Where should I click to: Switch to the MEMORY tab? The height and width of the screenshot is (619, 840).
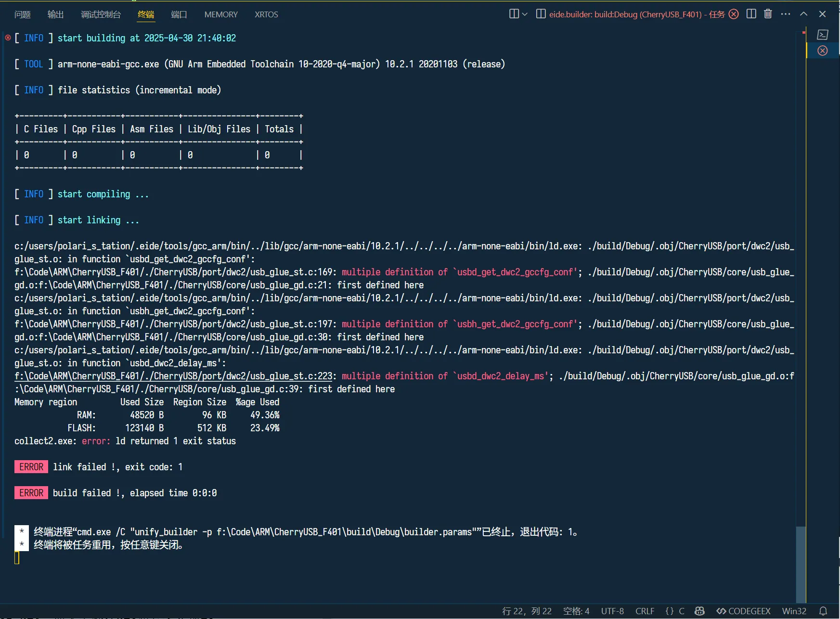(x=221, y=14)
